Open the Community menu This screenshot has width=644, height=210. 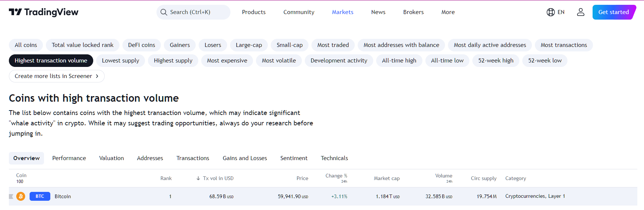point(299,12)
